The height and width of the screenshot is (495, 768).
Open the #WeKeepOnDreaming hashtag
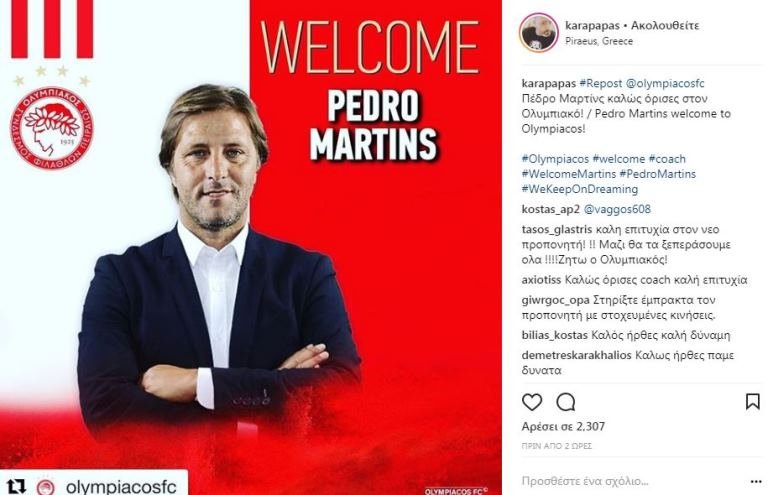pos(580,189)
